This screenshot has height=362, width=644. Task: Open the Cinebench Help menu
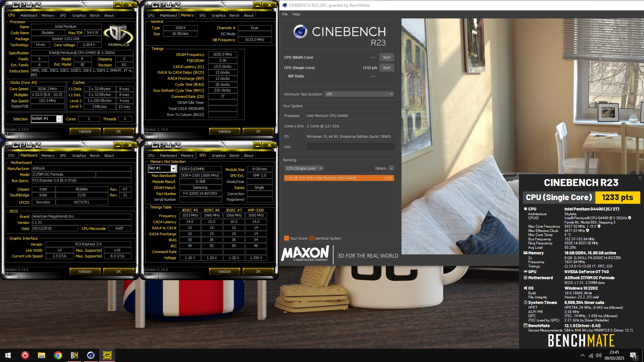coord(296,14)
